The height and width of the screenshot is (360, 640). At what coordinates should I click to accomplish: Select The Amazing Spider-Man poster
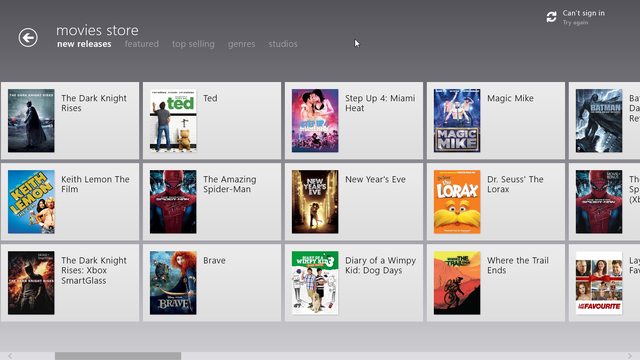pos(173,202)
